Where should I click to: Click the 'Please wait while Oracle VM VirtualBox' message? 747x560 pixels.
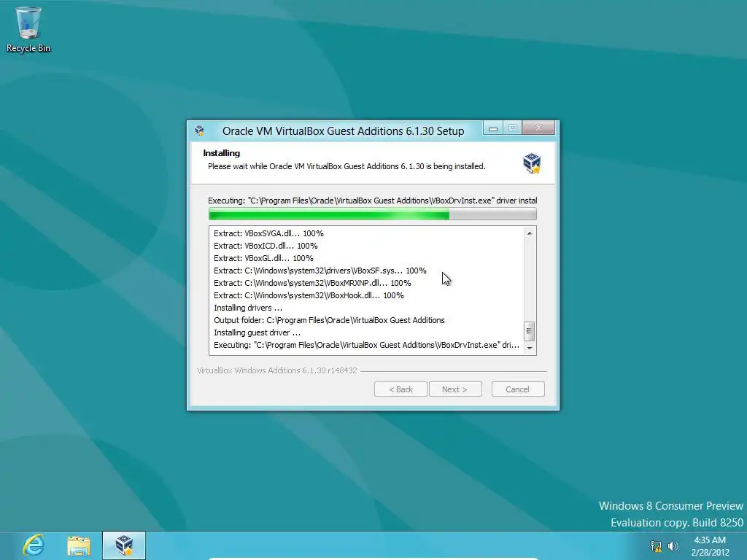pyautogui.click(x=347, y=166)
